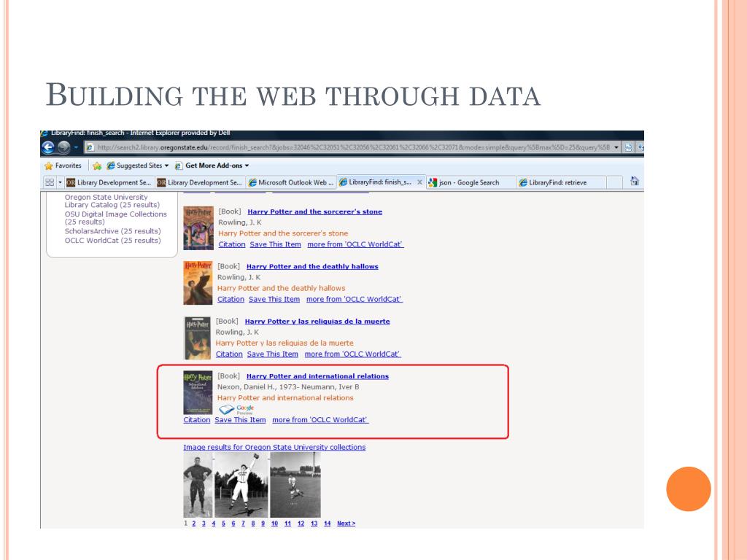Open Harry Potter and the deathly hallows title
This screenshot has width=747, height=560.
[312, 267]
